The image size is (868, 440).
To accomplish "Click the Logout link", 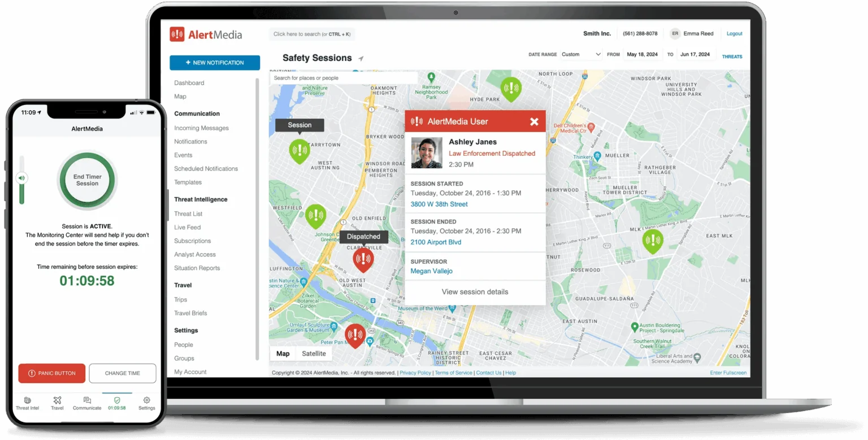I will coord(735,34).
